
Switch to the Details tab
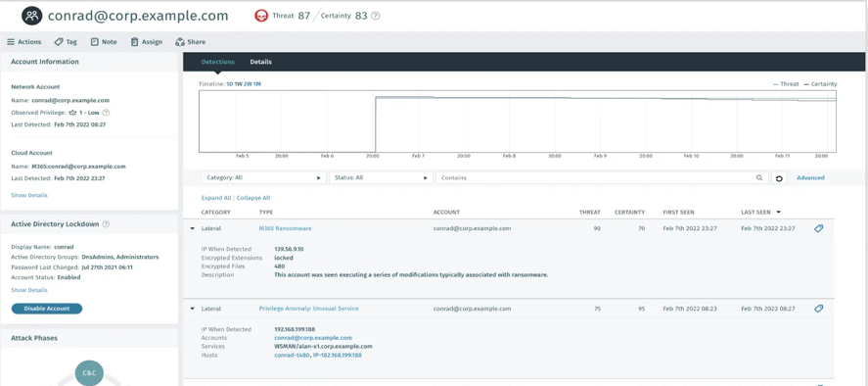pos(260,62)
